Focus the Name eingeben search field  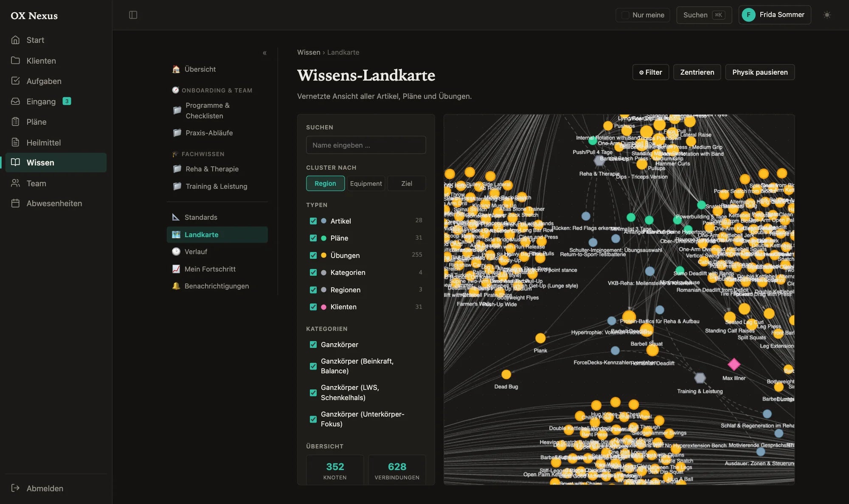click(x=366, y=145)
